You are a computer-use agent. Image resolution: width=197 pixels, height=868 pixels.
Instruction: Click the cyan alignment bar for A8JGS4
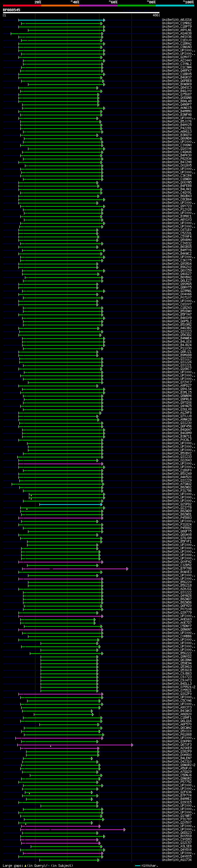tap(62, 20)
